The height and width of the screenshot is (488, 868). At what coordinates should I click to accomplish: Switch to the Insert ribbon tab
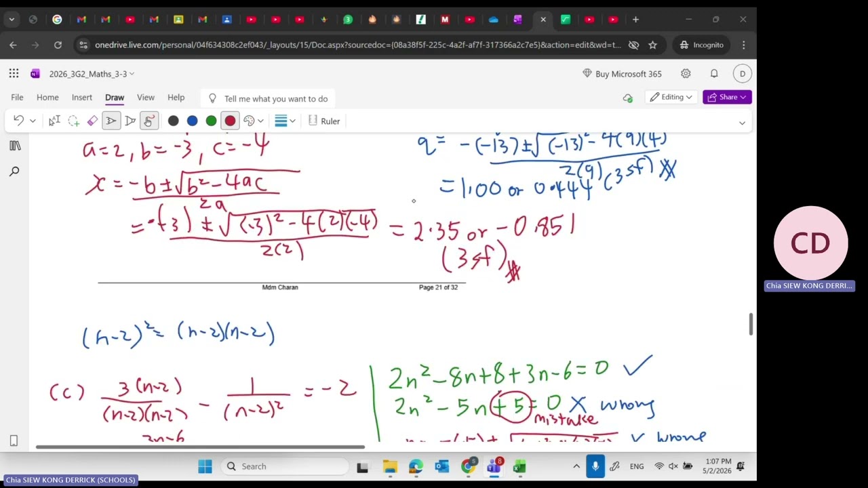pyautogui.click(x=82, y=98)
